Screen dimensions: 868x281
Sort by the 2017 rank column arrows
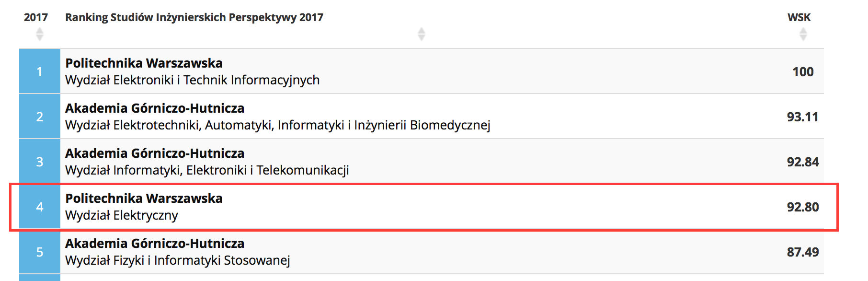point(40,34)
